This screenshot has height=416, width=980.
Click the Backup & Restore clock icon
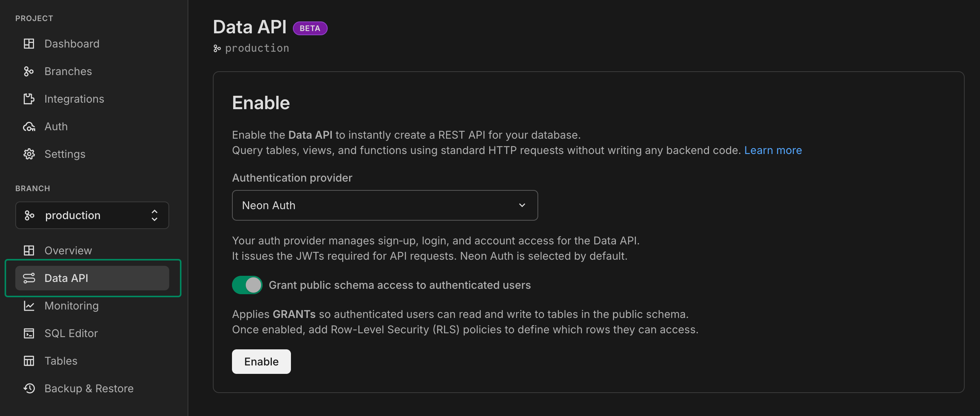[29, 388]
